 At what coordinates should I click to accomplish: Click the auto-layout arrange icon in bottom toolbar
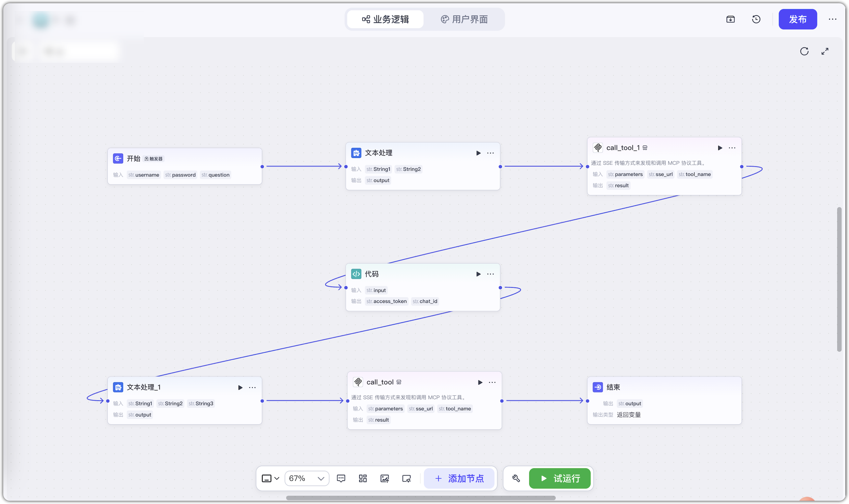click(363, 478)
